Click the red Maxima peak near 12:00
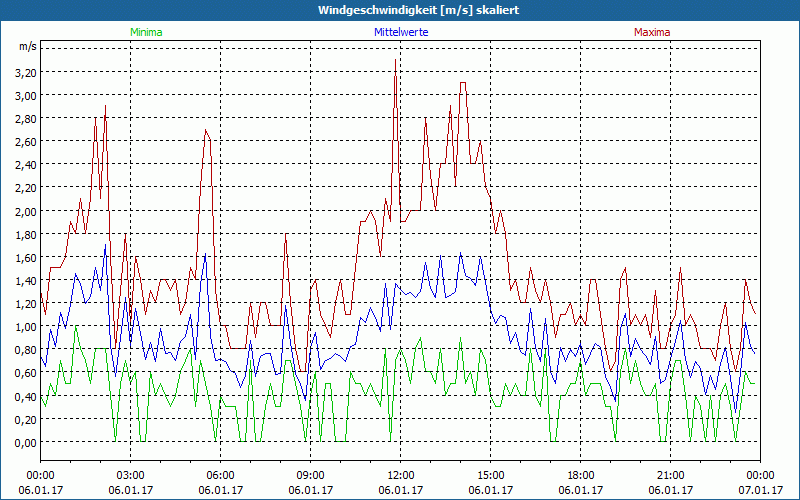Viewport: 800px width, 500px height. tap(395, 60)
